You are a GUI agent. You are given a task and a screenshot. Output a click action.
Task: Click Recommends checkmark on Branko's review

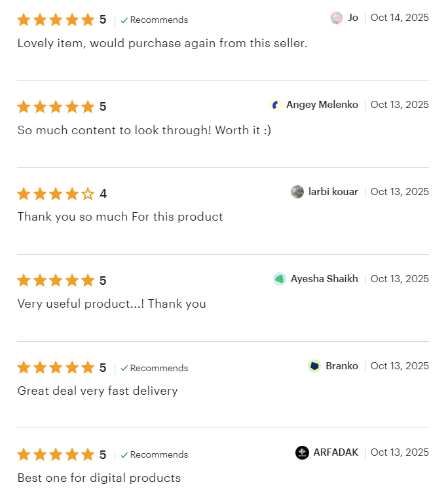[x=124, y=368]
